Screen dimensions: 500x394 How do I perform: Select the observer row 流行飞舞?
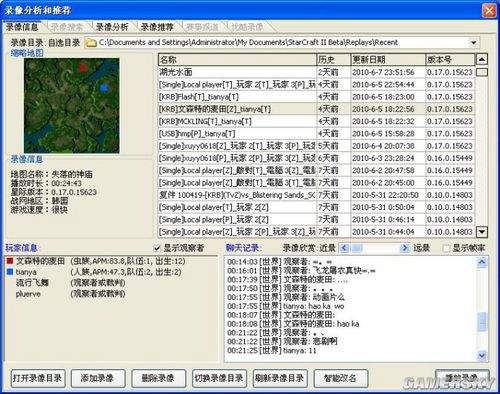coord(111,283)
